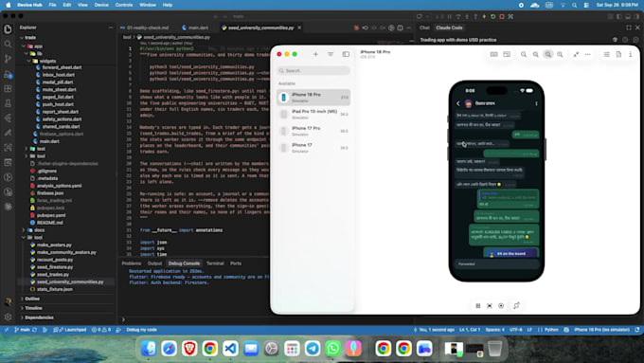Image resolution: width=644 pixels, height=363 pixels.
Task: Click the list lines icon in Device Hub toolbar
Action: point(607,54)
